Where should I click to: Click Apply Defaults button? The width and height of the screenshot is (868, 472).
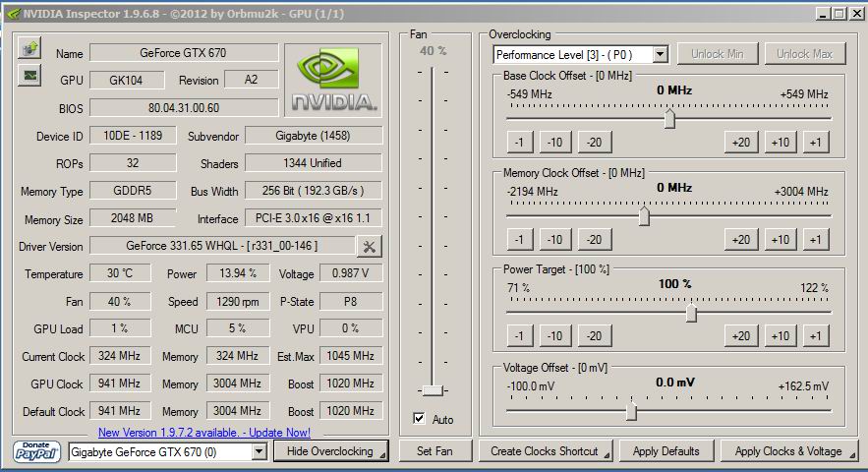click(666, 451)
